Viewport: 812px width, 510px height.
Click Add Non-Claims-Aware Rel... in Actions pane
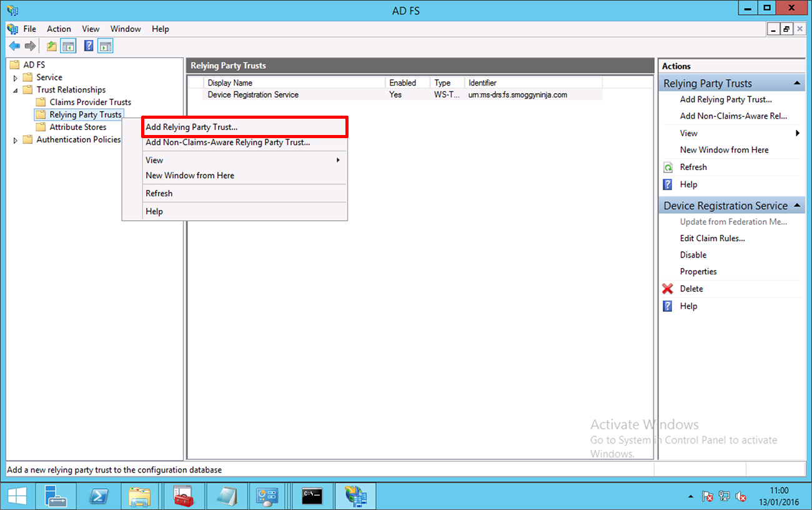[733, 116]
